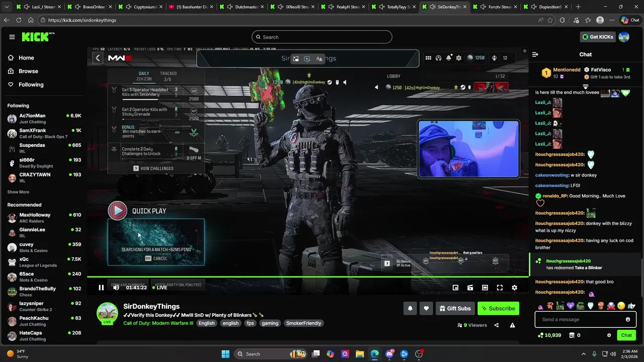Open MaxHolloway recommended channel
Image resolution: width=644 pixels, height=362 pixels.
(x=44, y=218)
